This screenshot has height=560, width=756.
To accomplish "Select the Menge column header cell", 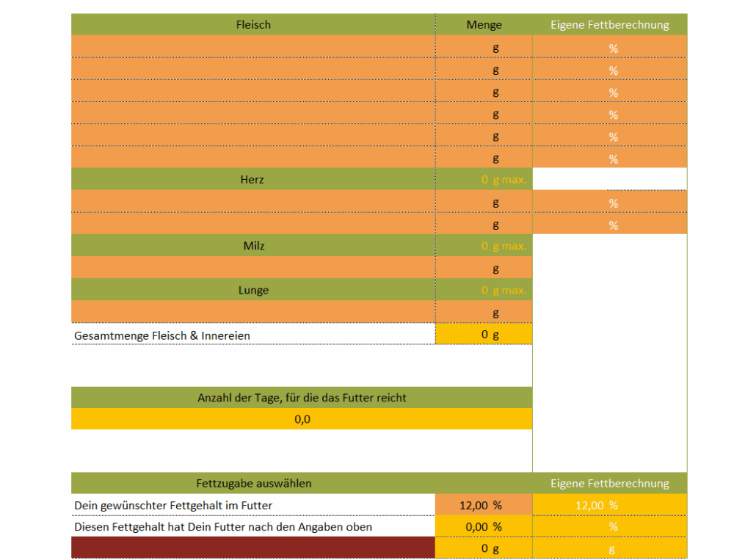I will 484,24.
